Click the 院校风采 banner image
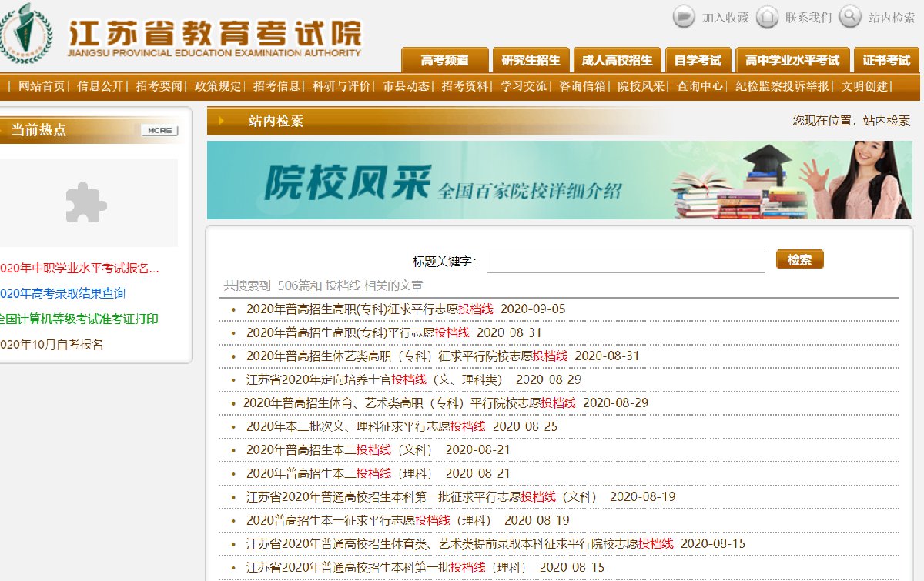 point(559,180)
